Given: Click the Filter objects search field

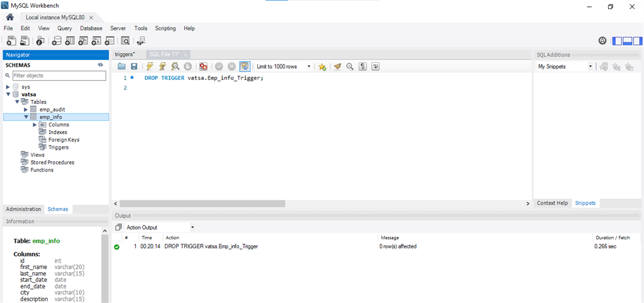Looking at the screenshot, I should 59,76.
